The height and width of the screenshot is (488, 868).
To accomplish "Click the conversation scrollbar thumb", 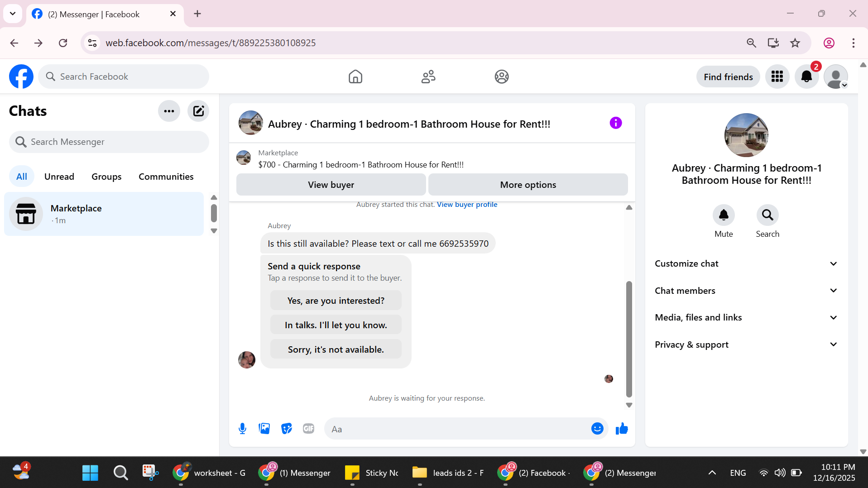I will coord(629,339).
